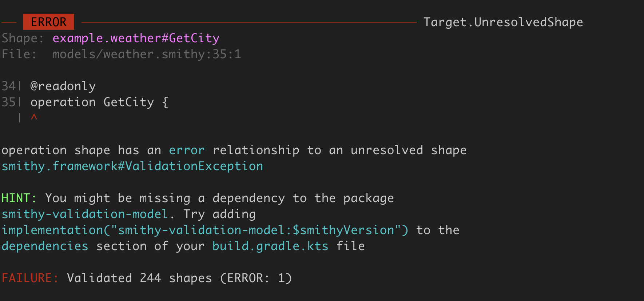Screen dimensions: 644x301
Task: Click the red caret error marker
Action: click(x=34, y=117)
